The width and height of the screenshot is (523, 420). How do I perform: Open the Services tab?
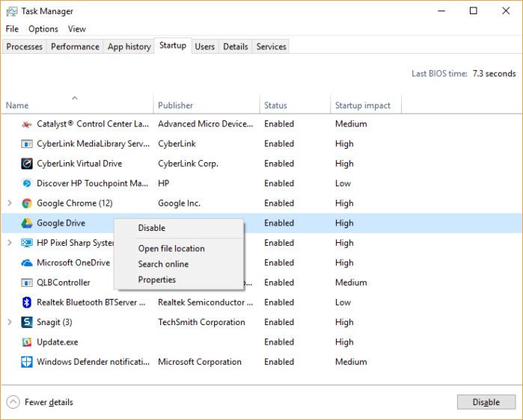(x=271, y=46)
